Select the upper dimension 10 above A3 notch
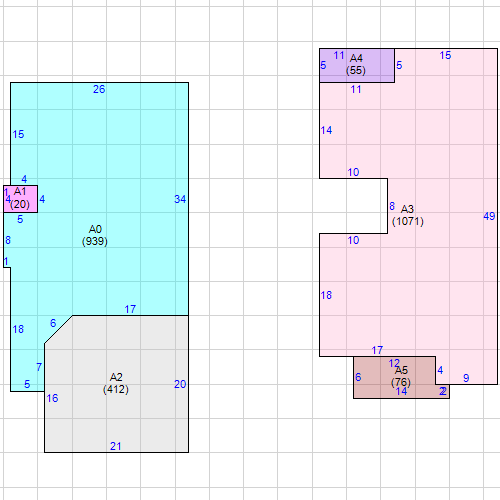Image resolution: width=500 pixels, height=500 pixels. tap(353, 172)
